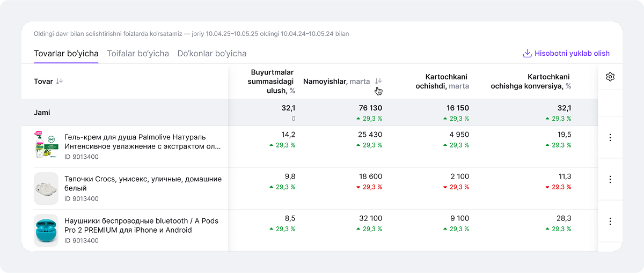Sort by Namoyishlar column arrow icon
This screenshot has width=644, height=273.
[378, 81]
